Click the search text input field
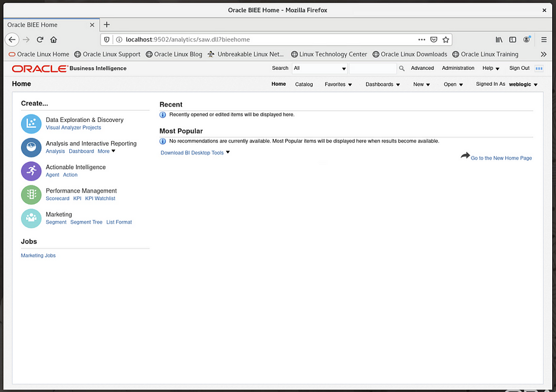The image size is (556, 392). click(372, 69)
